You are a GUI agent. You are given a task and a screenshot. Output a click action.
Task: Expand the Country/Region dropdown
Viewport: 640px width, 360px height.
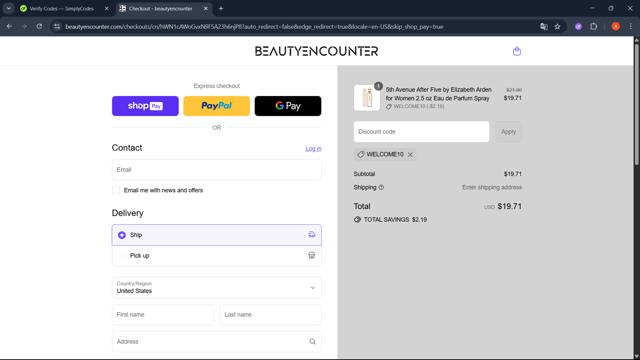click(216, 287)
